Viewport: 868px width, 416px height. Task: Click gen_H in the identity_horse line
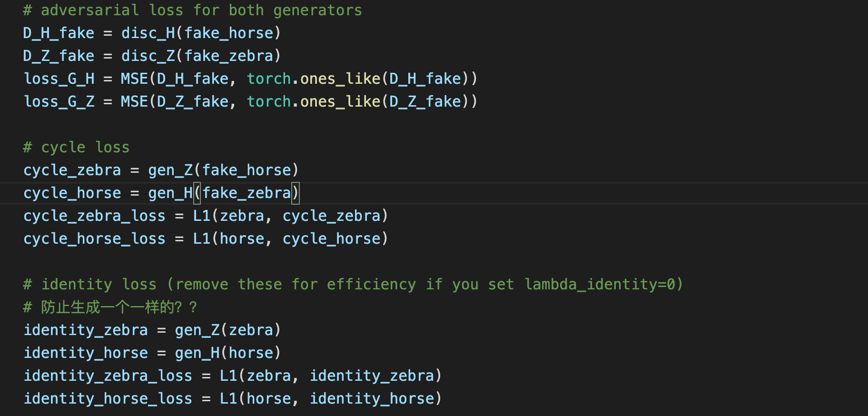(197, 353)
